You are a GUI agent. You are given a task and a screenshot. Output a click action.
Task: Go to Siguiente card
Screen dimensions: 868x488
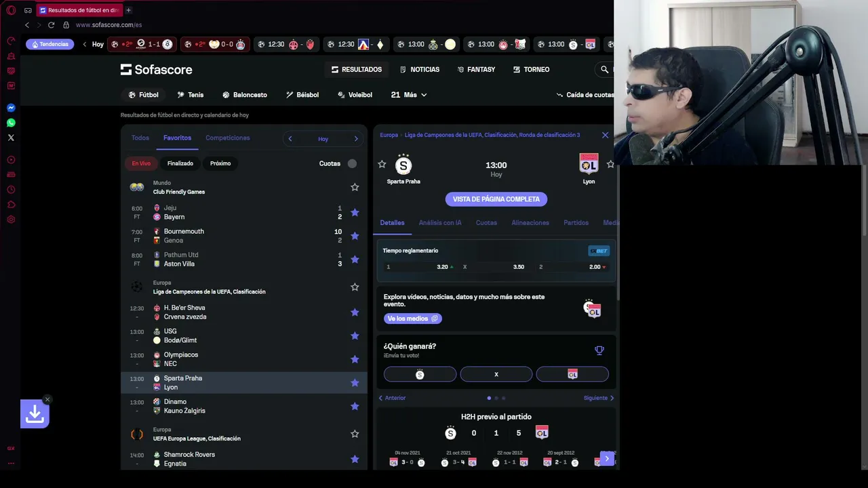[x=599, y=398]
